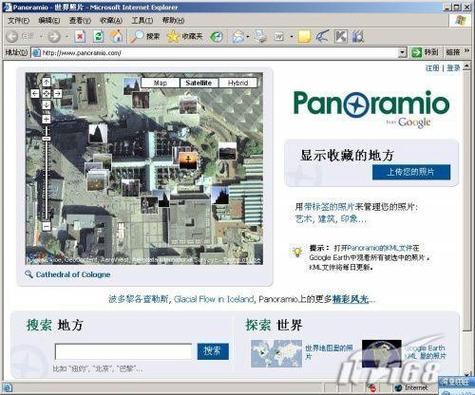This screenshot has width=475, height=395.
Task: Click the 登录 login link
Action: coord(454,68)
